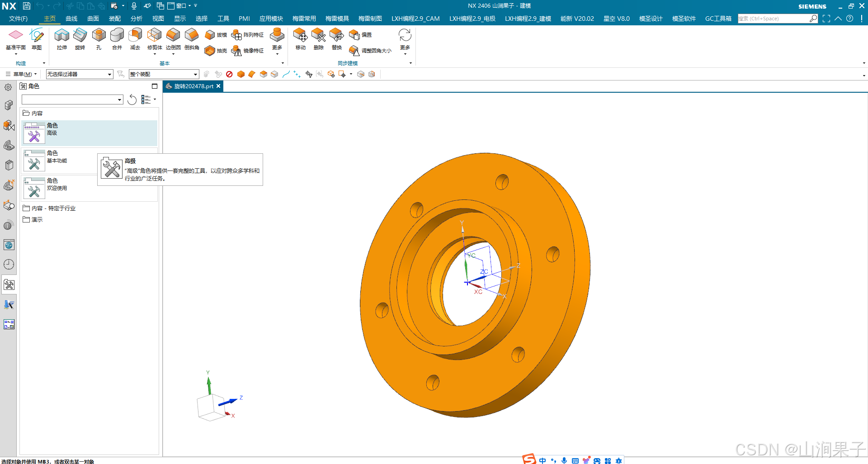This screenshot has width=868, height=464.
Task: Expand the 演示 folder
Action: point(33,219)
